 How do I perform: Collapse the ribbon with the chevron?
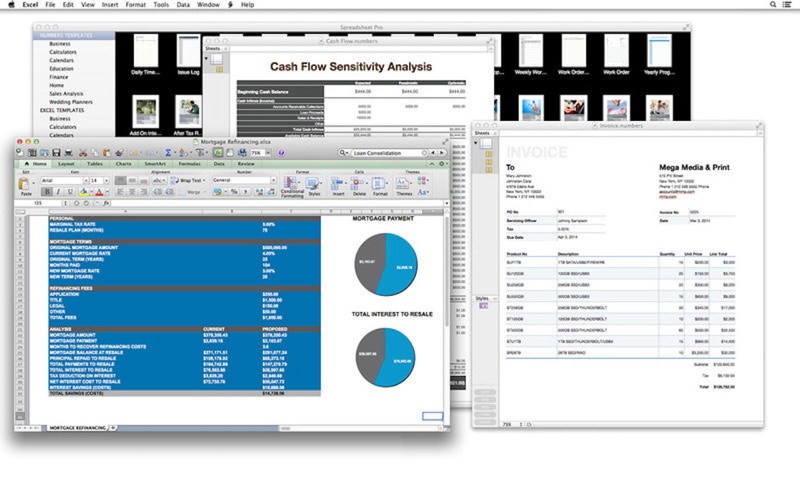[x=432, y=164]
